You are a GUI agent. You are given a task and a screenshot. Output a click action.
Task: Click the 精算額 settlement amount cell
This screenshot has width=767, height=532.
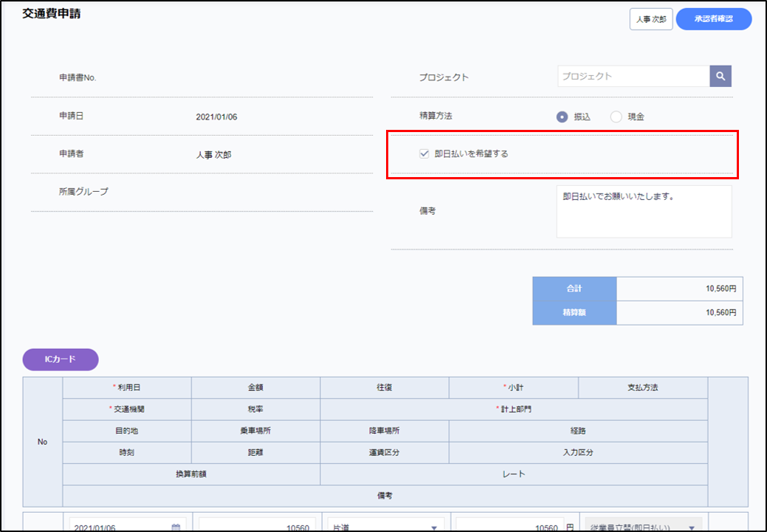point(679,313)
